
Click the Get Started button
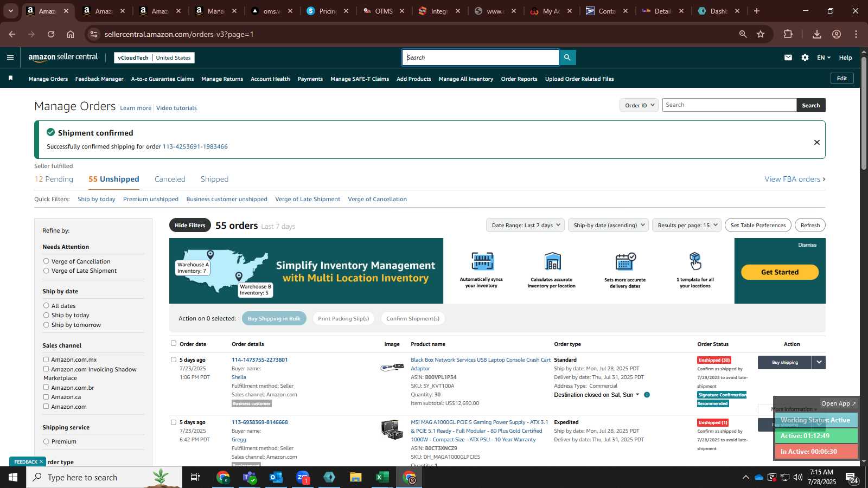pyautogui.click(x=780, y=272)
